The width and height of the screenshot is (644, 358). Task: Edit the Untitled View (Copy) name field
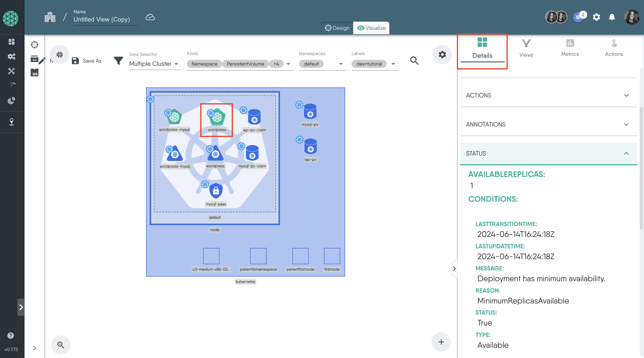click(x=102, y=19)
